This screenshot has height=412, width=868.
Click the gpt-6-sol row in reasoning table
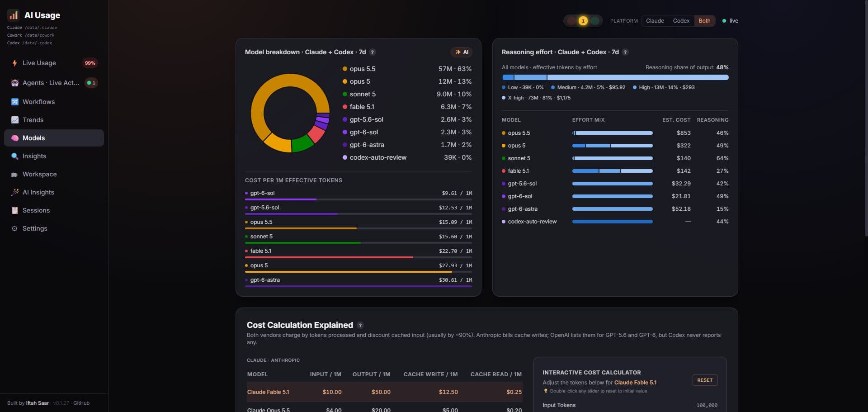click(x=615, y=196)
